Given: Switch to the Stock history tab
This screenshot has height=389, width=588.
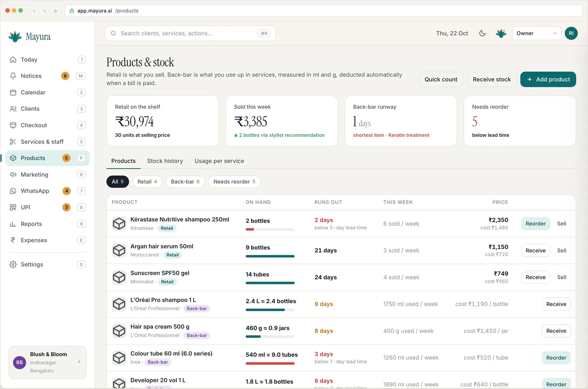Looking at the screenshot, I should coord(165,161).
